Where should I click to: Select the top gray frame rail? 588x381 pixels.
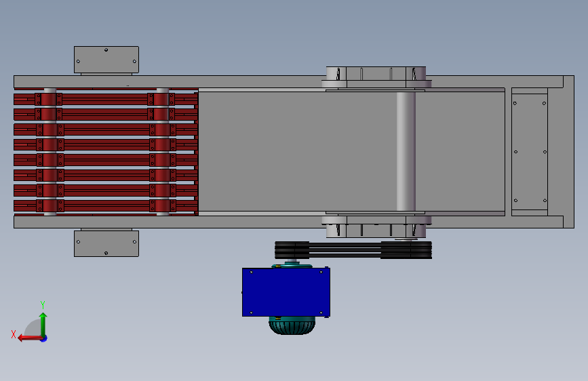pyautogui.click(x=288, y=82)
